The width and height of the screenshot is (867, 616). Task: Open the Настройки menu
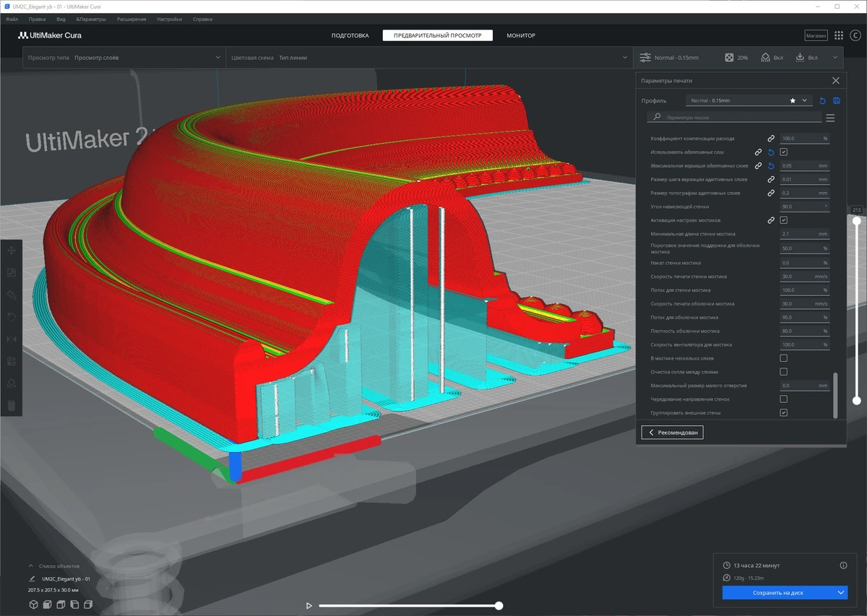point(169,19)
